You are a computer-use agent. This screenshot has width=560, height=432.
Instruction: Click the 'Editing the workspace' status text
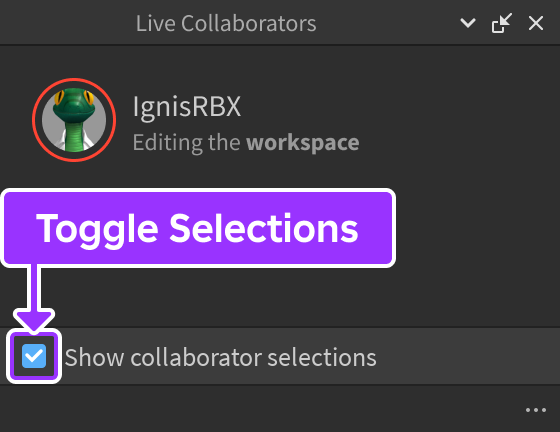246,143
